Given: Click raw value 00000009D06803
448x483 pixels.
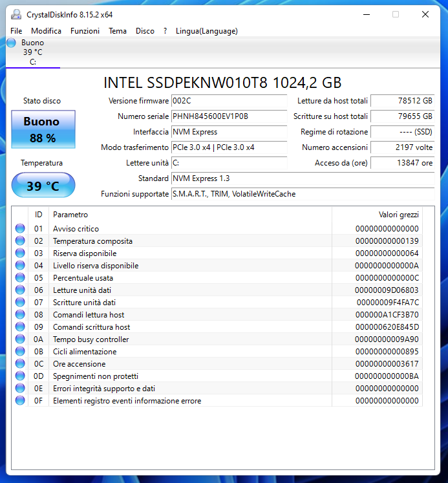Looking at the screenshot, I should coord(387,290).
